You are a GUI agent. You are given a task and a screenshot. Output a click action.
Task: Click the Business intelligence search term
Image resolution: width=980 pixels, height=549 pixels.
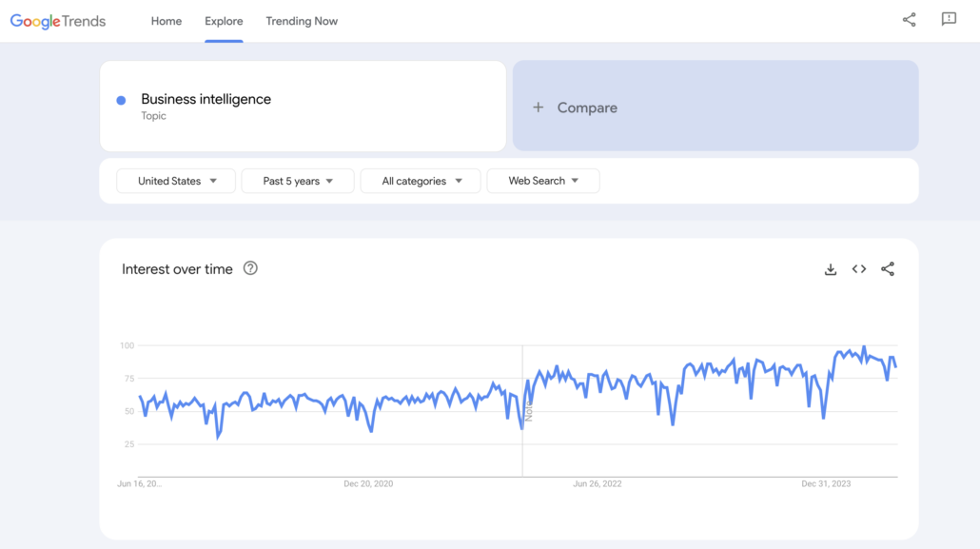(x=206, y=99)
